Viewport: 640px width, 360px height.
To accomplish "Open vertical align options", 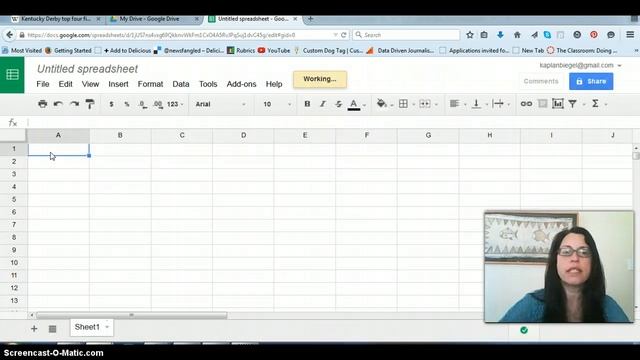I will tap(476, 104).
